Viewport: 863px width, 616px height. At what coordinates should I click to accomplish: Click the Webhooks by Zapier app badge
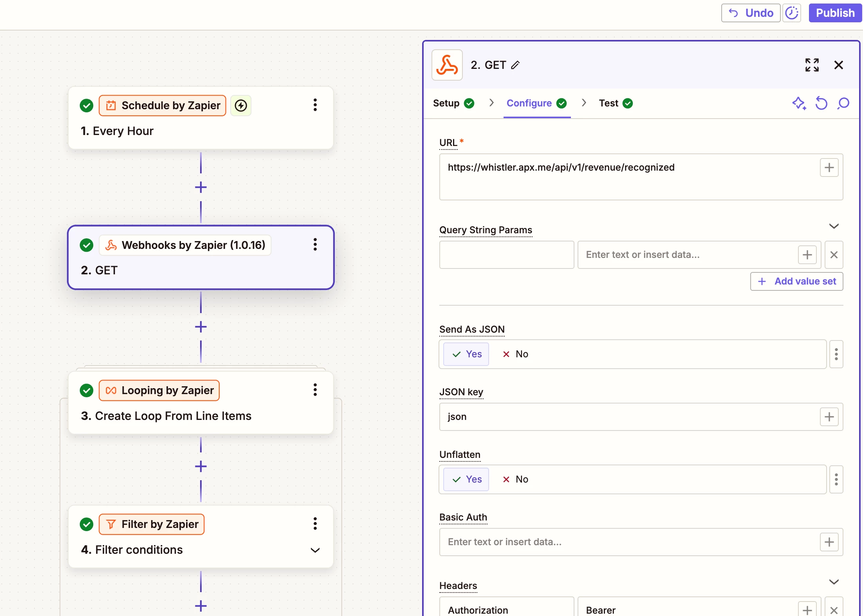pyautogui.click(x=185, y=245)
